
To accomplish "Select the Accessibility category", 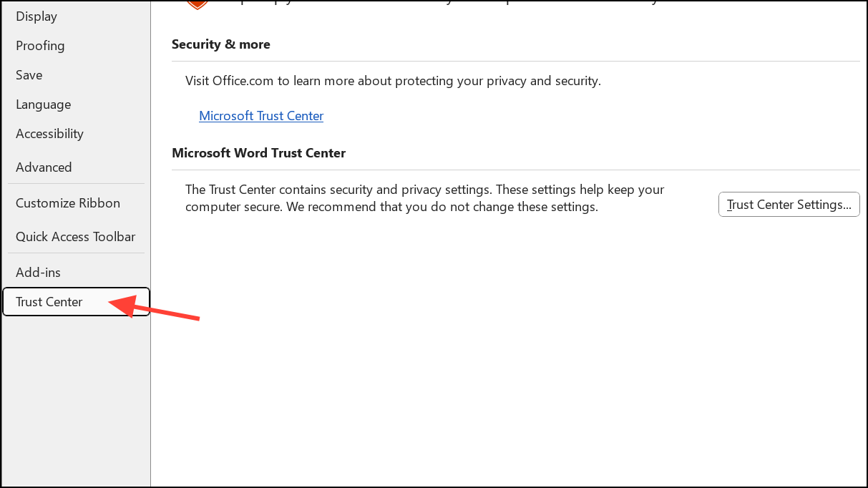I will 49,134.
